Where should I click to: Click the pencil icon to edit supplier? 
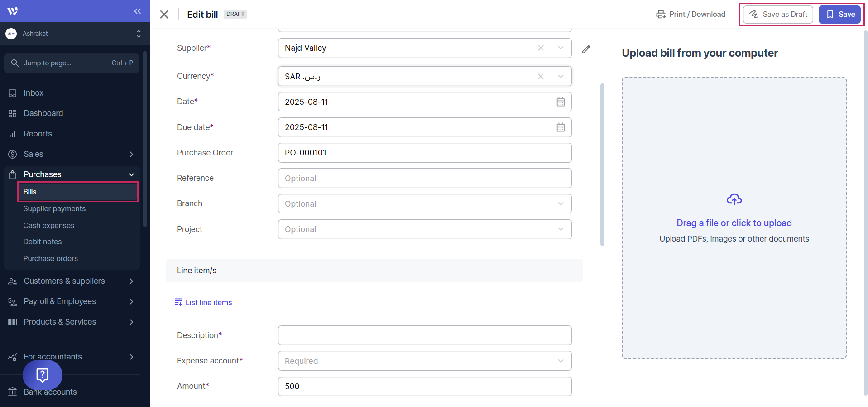coord(586,49)
